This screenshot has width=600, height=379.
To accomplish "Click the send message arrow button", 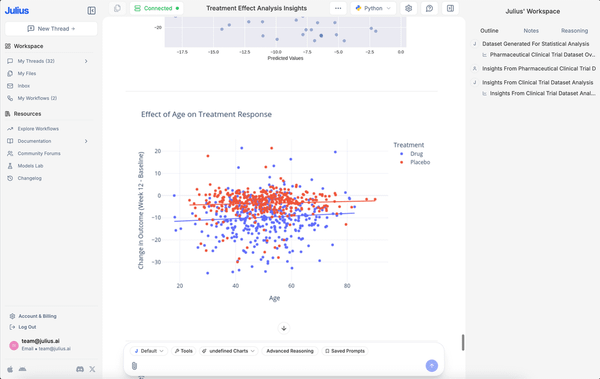I will point(432,366).
